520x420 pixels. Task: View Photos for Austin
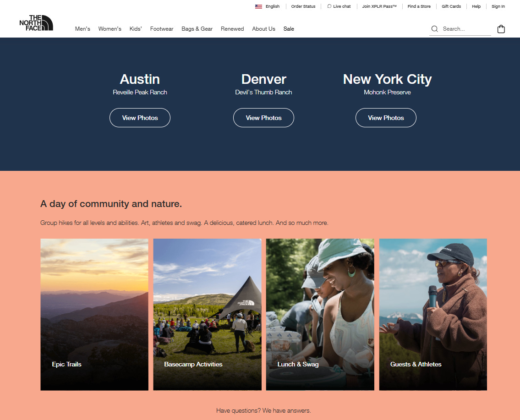tap(140, 118)
